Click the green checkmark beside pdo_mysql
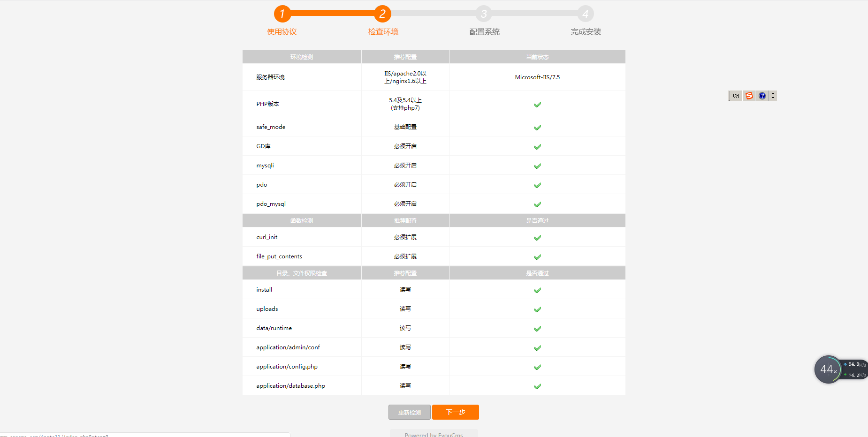This screenshot has width=868, height=437. click(538, 204)
